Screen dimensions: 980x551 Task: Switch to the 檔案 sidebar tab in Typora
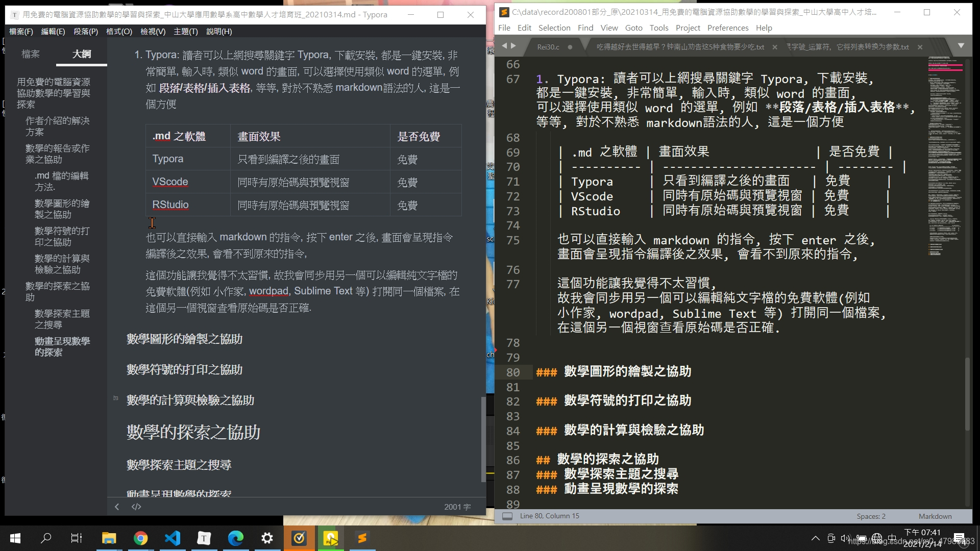[x=31, y=54]
